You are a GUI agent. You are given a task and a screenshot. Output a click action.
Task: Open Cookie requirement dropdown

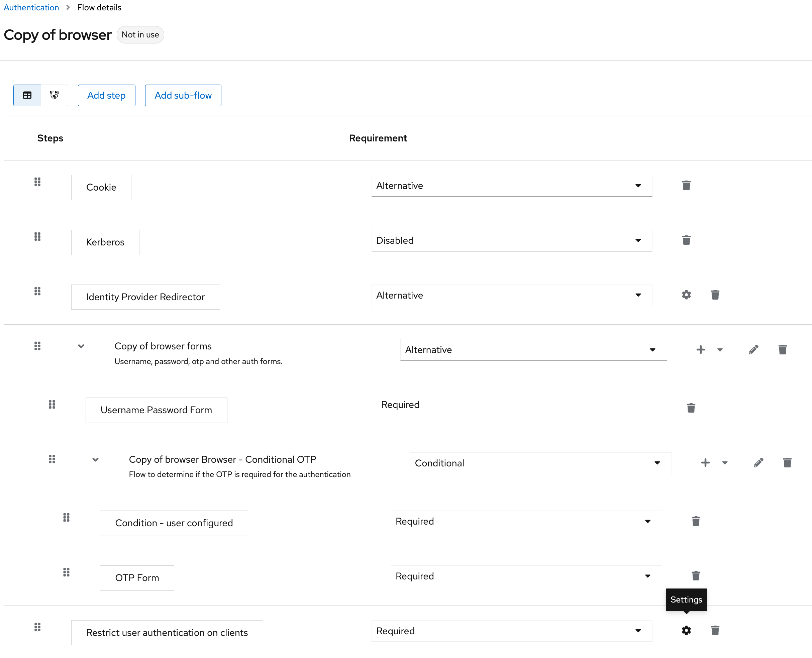[x=511, y=185]
